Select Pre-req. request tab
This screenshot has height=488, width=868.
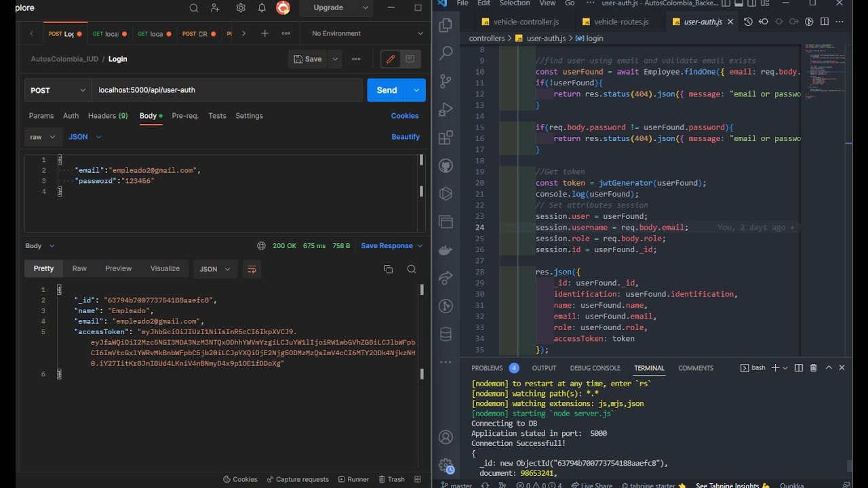[185, 116]
